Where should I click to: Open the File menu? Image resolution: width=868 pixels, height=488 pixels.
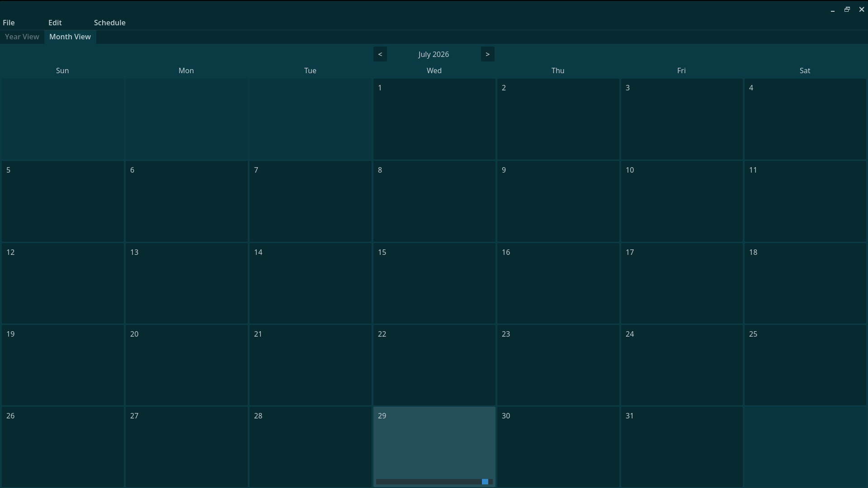9,23
